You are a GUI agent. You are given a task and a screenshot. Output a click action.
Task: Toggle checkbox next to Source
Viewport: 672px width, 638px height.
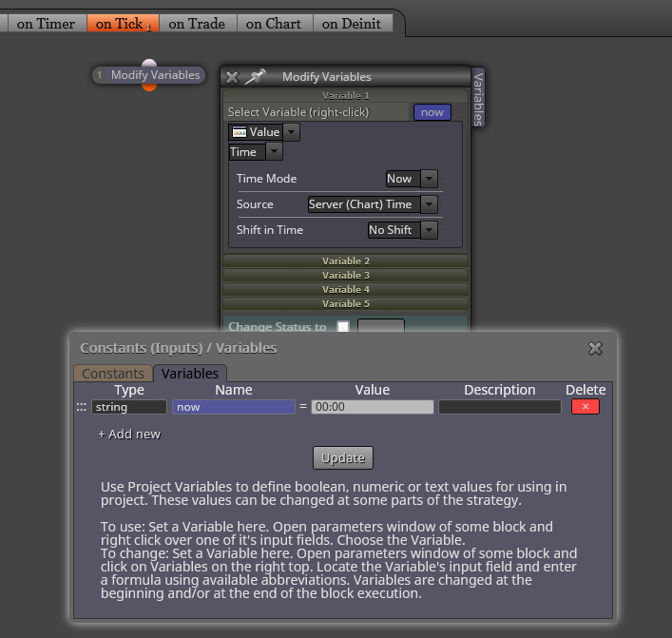pyautogui.click(x=447, y=204)
